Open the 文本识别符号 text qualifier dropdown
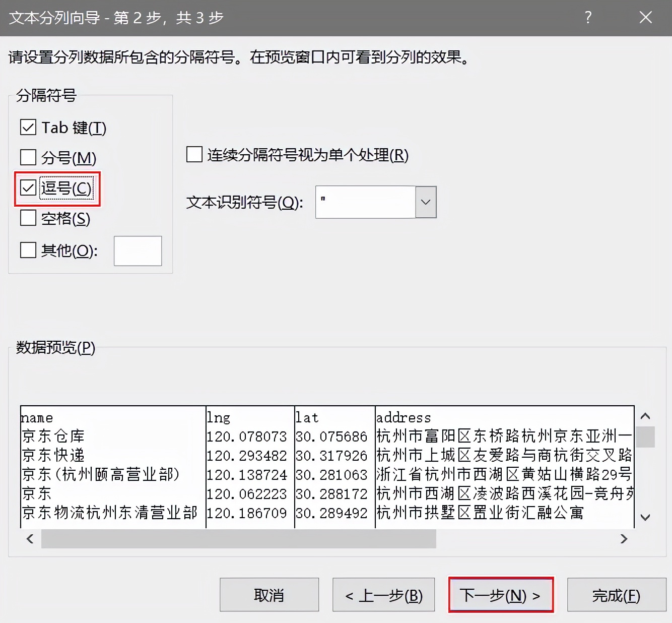 coord(426,202)
